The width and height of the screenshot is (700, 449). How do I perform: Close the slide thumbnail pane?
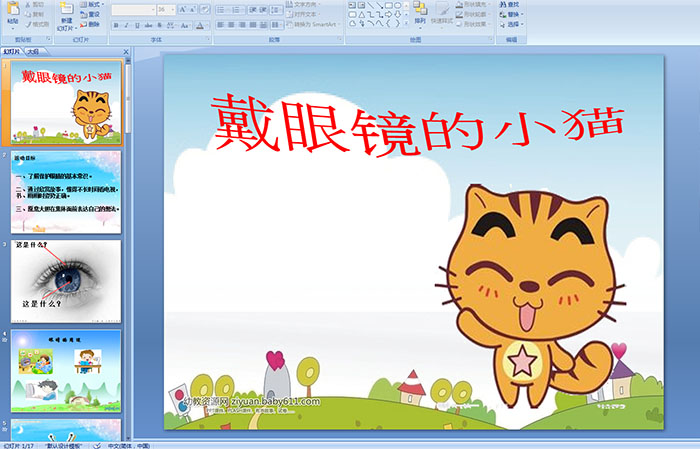point(126,52)
